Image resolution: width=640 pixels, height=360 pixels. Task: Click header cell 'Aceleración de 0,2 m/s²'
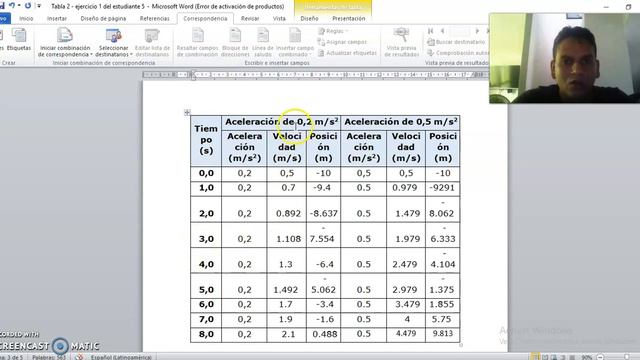tap(281, 122)
